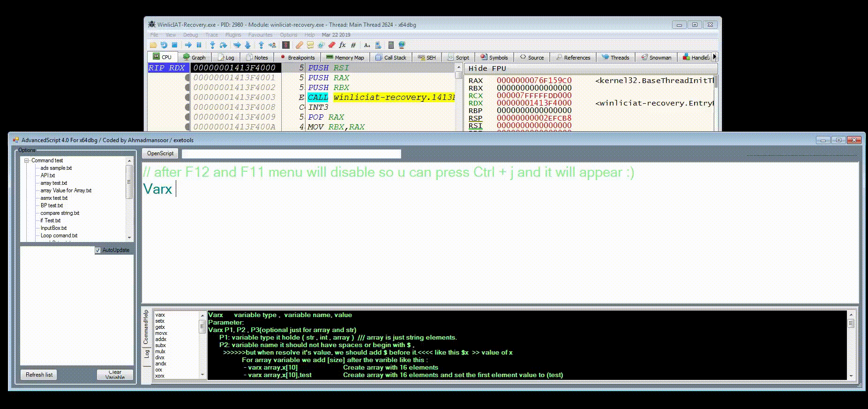Click the command help scroll-down arrow
The width and height of the screenshot is (868, 409).
[851, 376]
